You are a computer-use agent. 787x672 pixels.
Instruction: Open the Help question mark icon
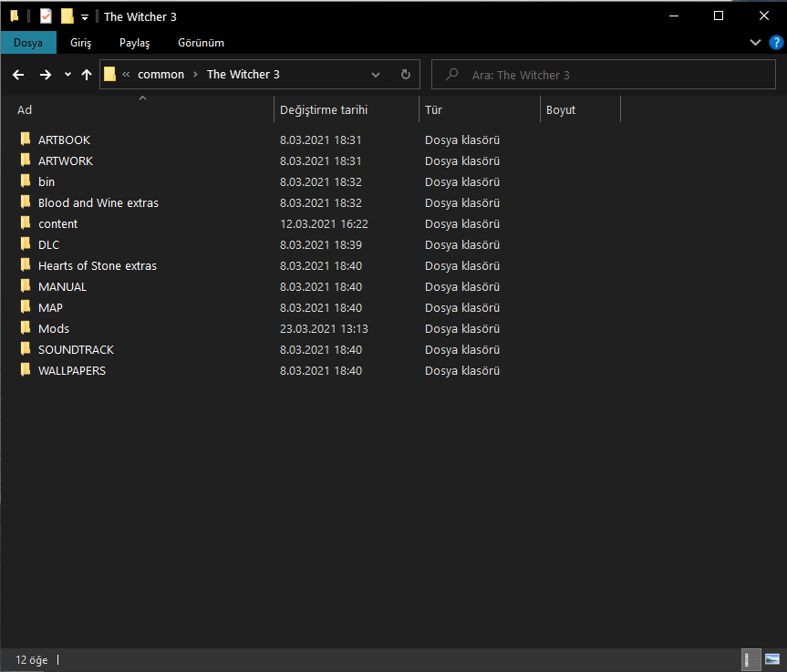tap(776, 43)
